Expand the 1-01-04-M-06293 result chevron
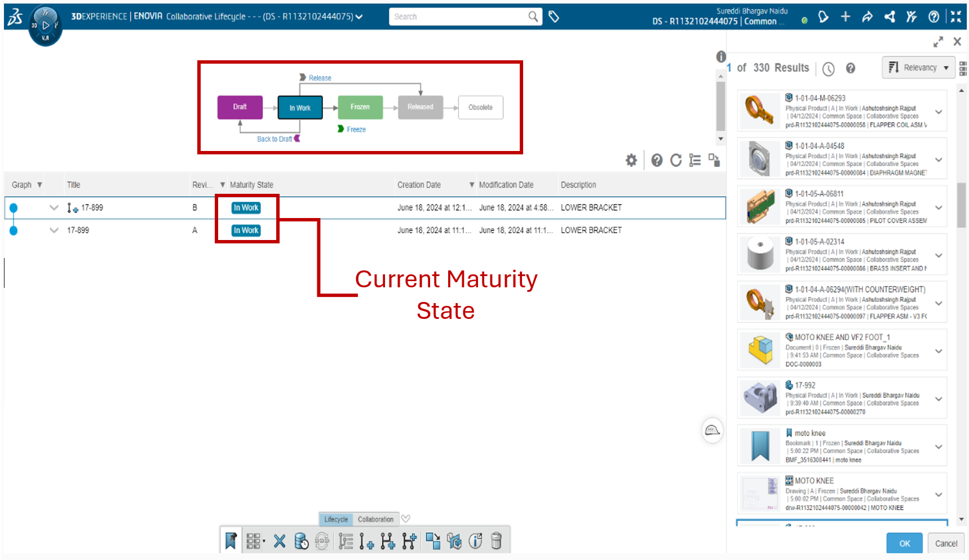969x560 pixels. tap(939, 112)
